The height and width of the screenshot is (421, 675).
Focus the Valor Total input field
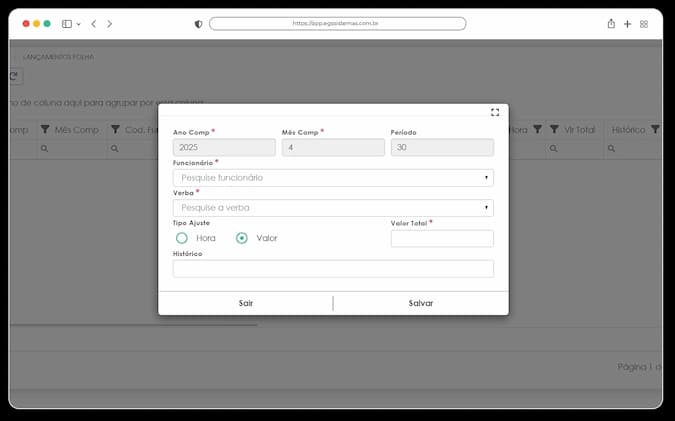coord(442,238)
